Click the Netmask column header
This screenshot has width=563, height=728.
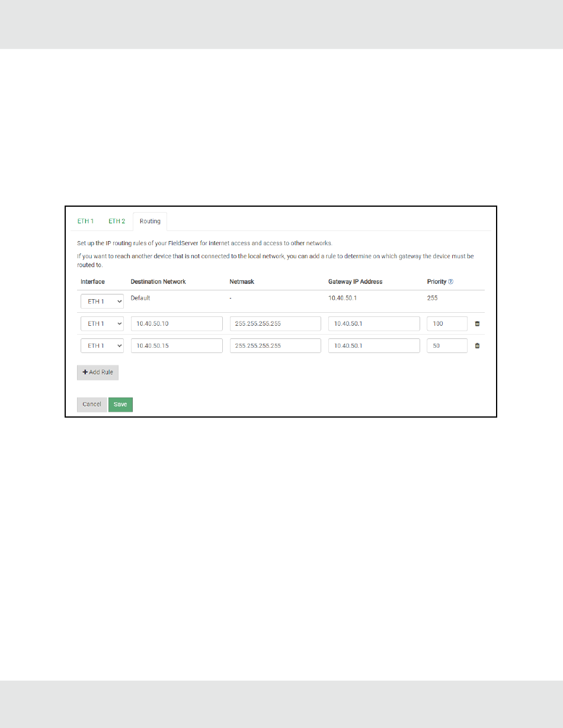tap(242, 282)
